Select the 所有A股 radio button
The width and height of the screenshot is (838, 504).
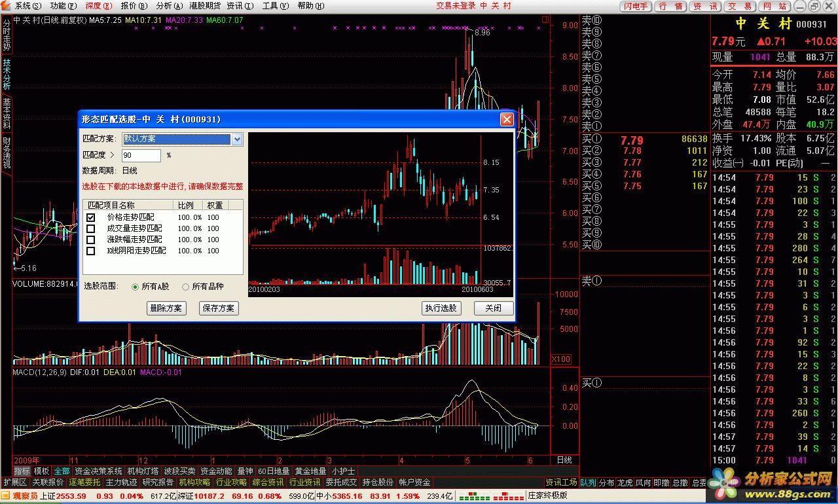point(135,287)
